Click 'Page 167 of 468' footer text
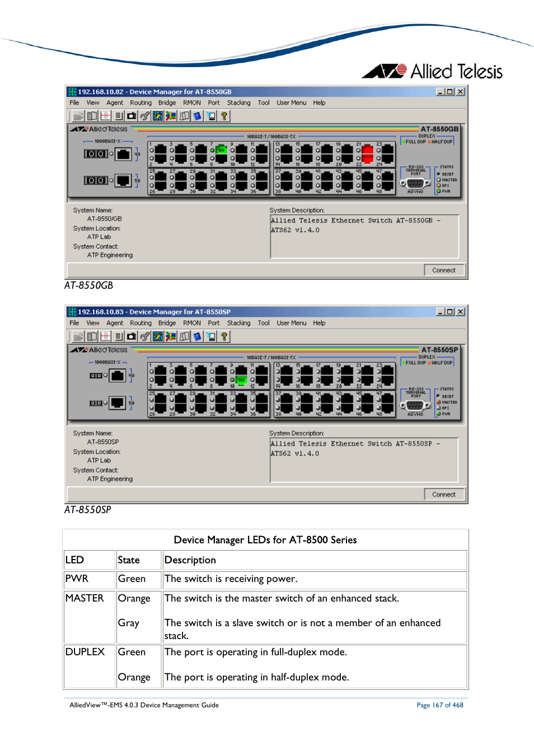This screenshot has width=534, height=756. (x=440, y=705)
